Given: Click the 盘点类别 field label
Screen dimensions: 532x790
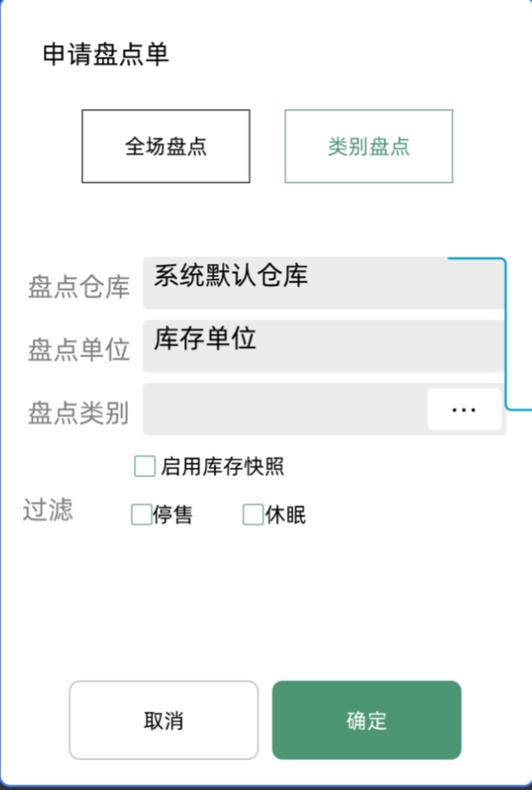Looking at the screenshot, I should (x=79, y=413).
